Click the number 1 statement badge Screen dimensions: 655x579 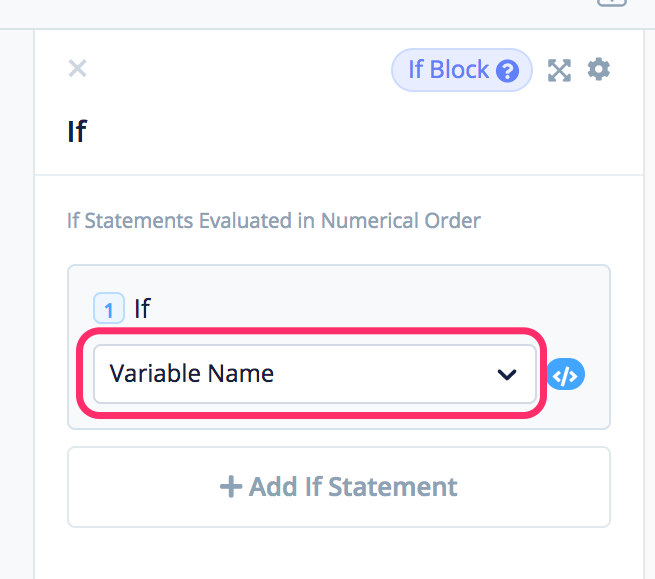[x=108, y=309]
